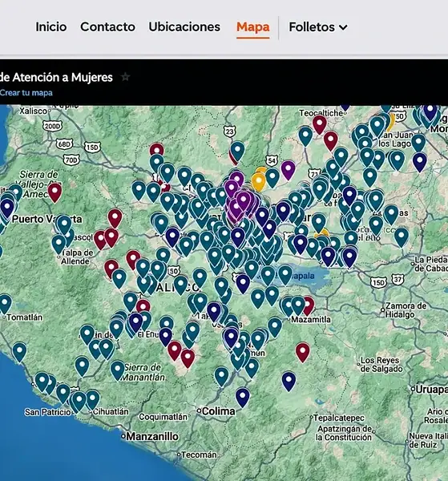This screenshot has width=448, height=481.
Task: Star the Atención a Mujeres map
Action: [x=125, y=77]
